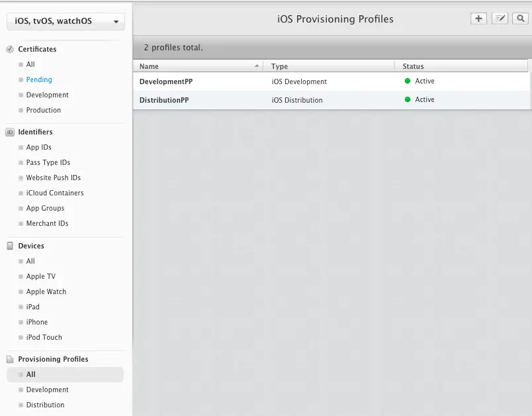Add a new provisioning profile with plus button
532x416 pixels.
(478, 19)
